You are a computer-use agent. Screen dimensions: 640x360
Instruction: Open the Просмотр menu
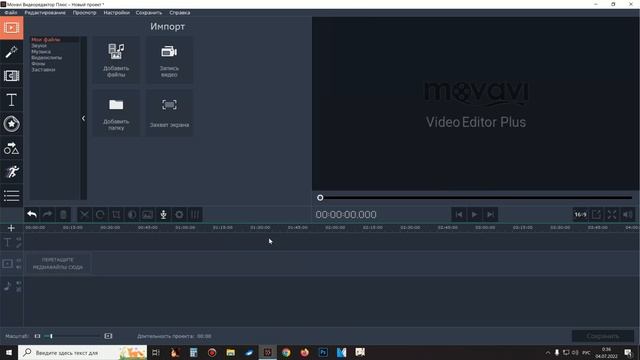tap(84, 13)
